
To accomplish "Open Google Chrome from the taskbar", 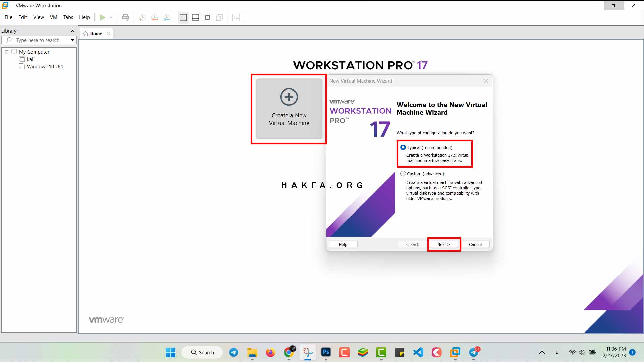I will point(289,352).
